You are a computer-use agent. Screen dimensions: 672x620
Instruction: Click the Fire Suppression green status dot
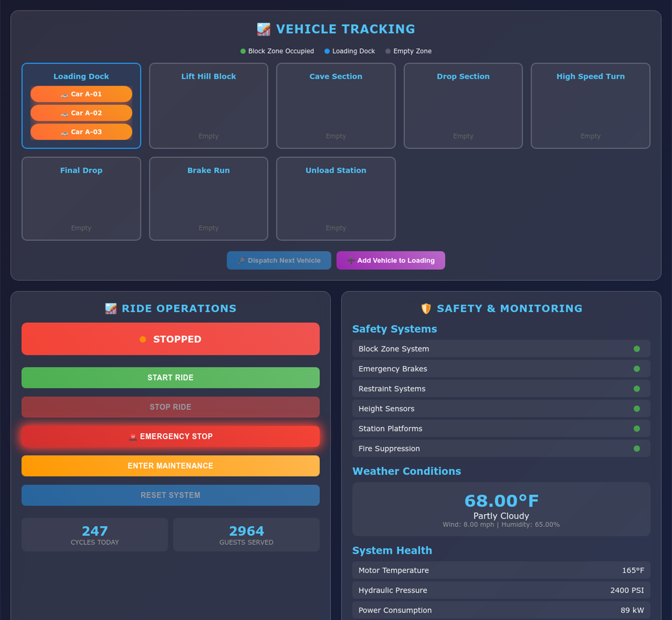pos(637,449)
